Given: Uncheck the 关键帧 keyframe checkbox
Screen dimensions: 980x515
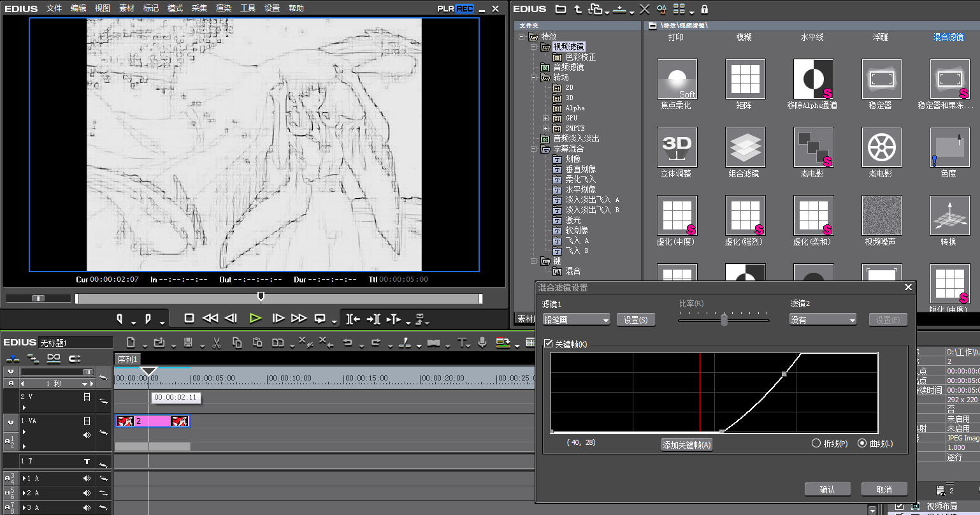Looking at the screenshot, I should [x=548, y=344].
